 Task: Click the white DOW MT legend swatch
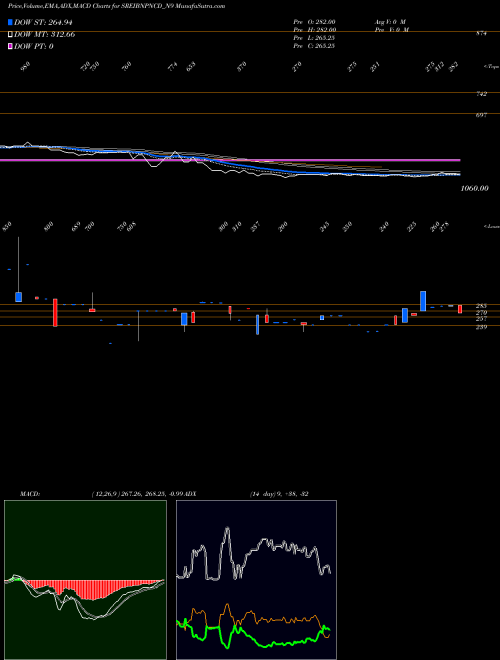point(10,34)
